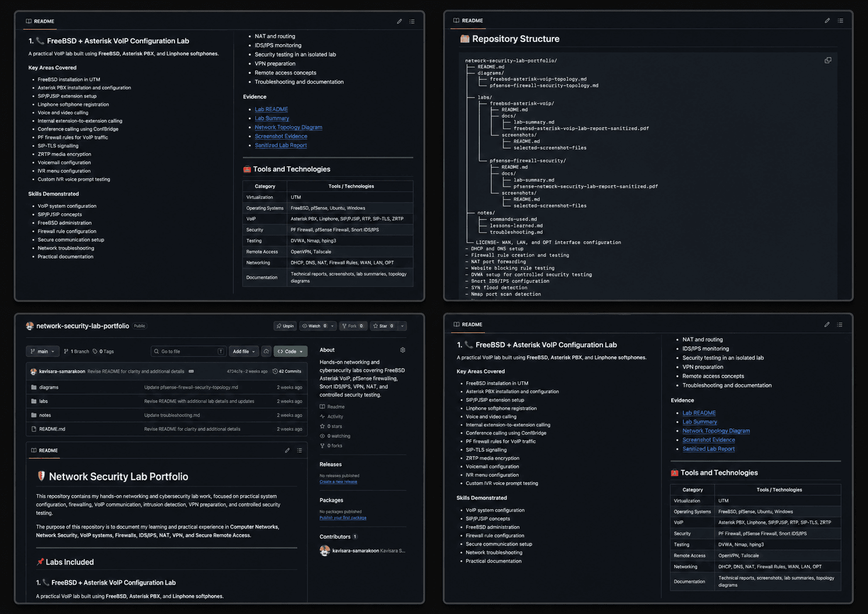Viewport: 868px width, 614px height.
Task: Open the Star lists dropdown arrow
Action: click(x=402, y=326)
